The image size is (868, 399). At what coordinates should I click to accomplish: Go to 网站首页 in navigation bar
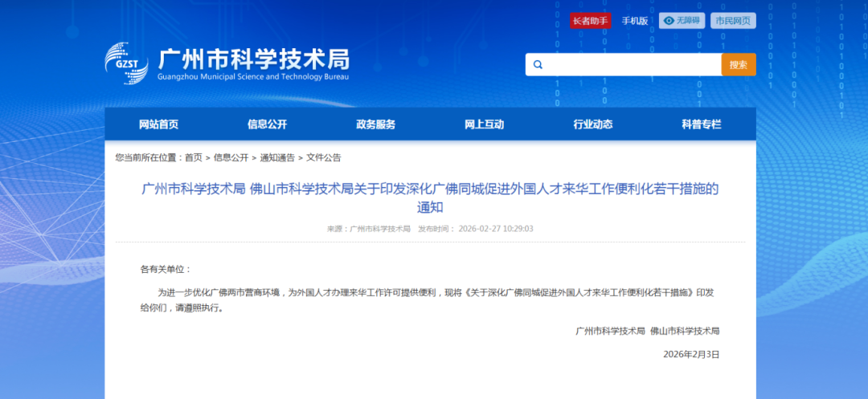[x=158, y=124]
